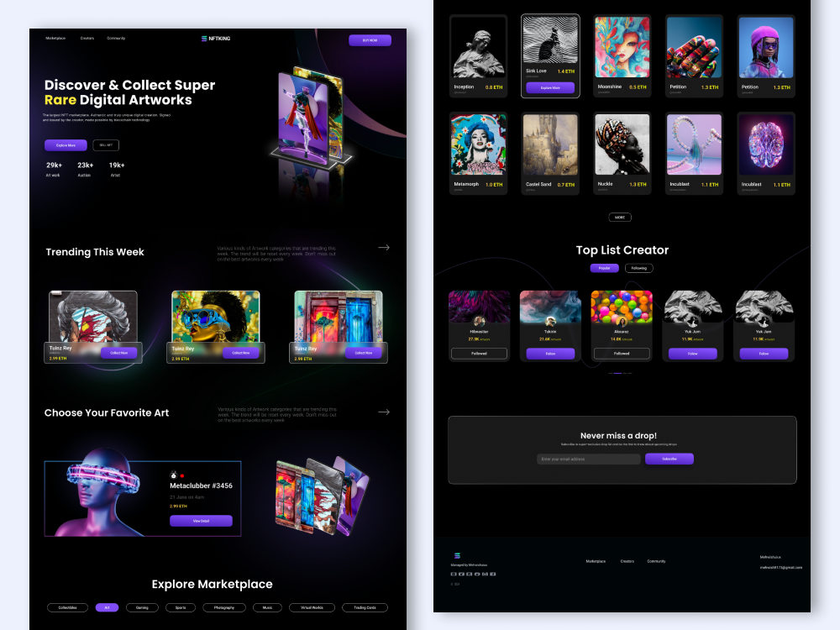Click the timer icon above Metaclubber #3456

coord(173,475)
